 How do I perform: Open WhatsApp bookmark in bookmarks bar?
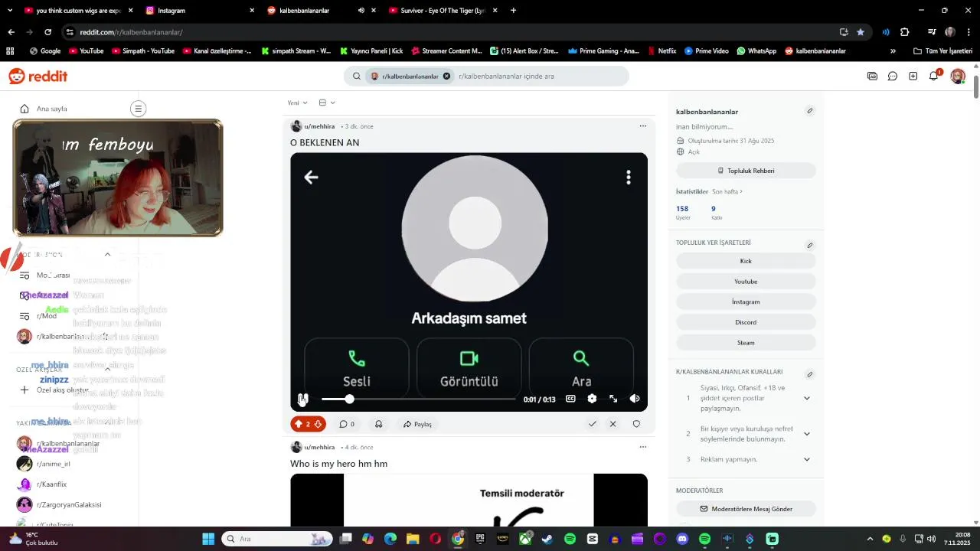coord(756,51)
